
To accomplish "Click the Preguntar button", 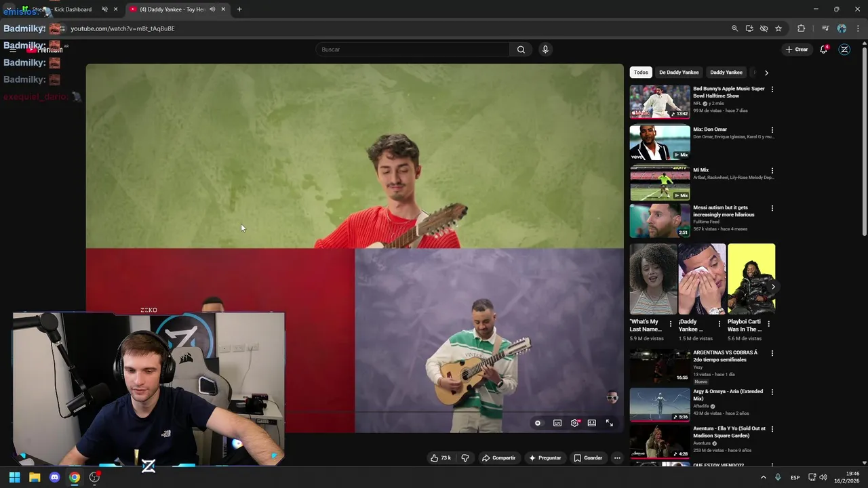I will coord(545,458).
